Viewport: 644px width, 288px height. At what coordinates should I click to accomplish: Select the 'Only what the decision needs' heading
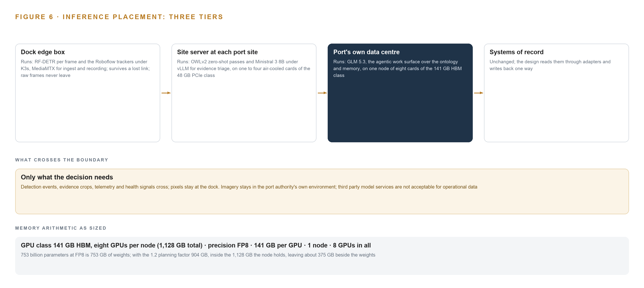click(67, 177)
